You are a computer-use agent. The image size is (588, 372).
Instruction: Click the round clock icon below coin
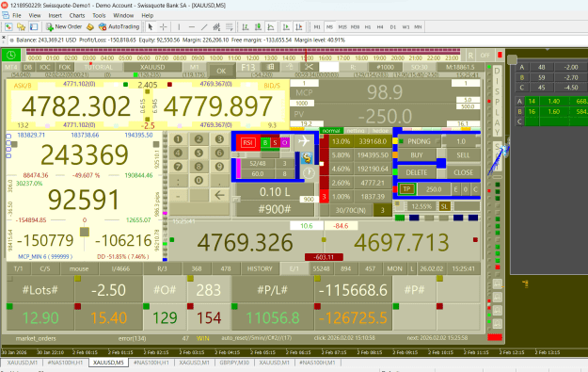tap(309, 173)
